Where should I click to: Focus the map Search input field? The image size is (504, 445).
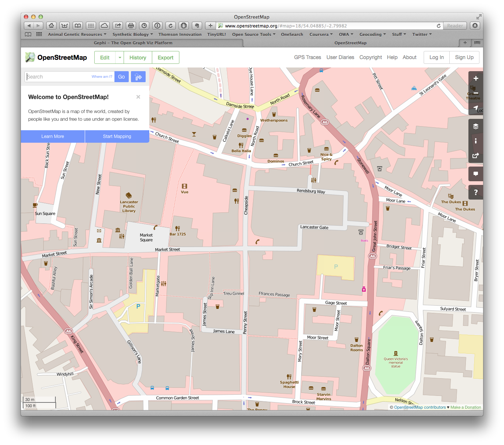coord(70,77)
